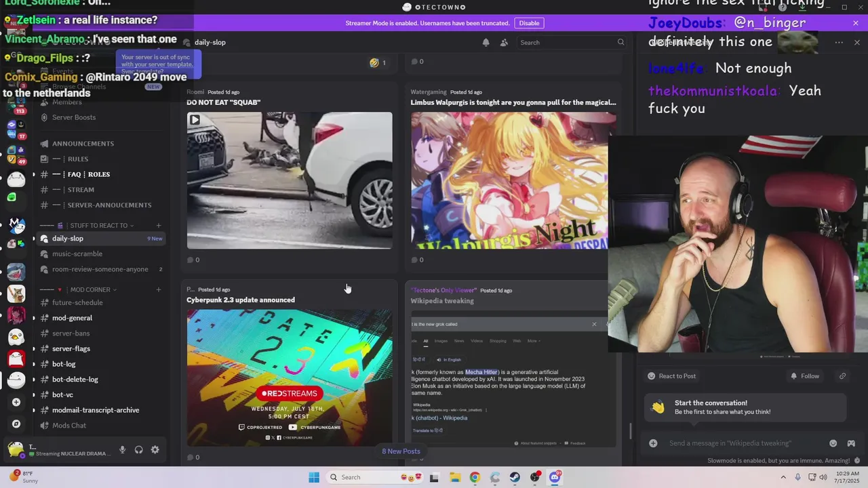Expand the modmail-transcript-archive channel threads

coord(34,410)
